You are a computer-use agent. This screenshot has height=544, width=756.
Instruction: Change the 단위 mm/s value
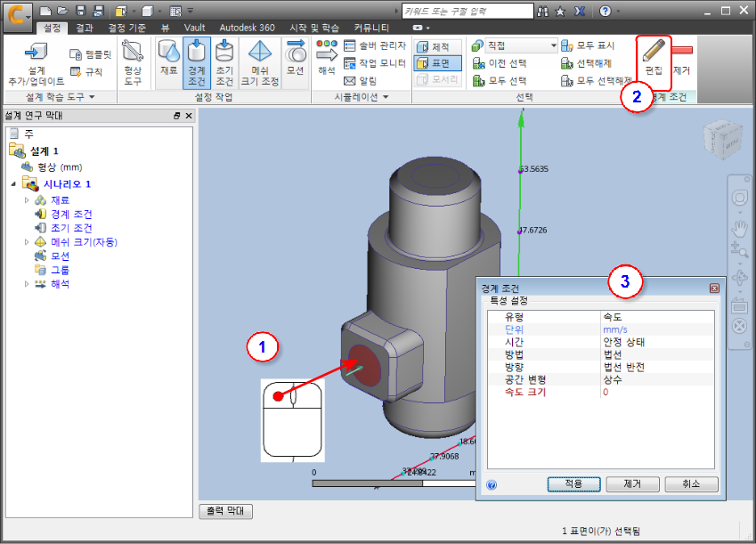click(x=657, y=329)
